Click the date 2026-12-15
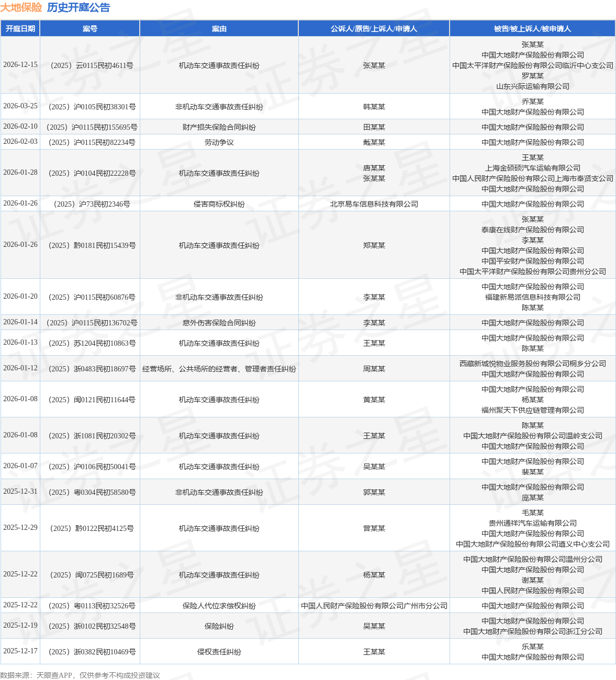The image size is (616, 680). 20,65
